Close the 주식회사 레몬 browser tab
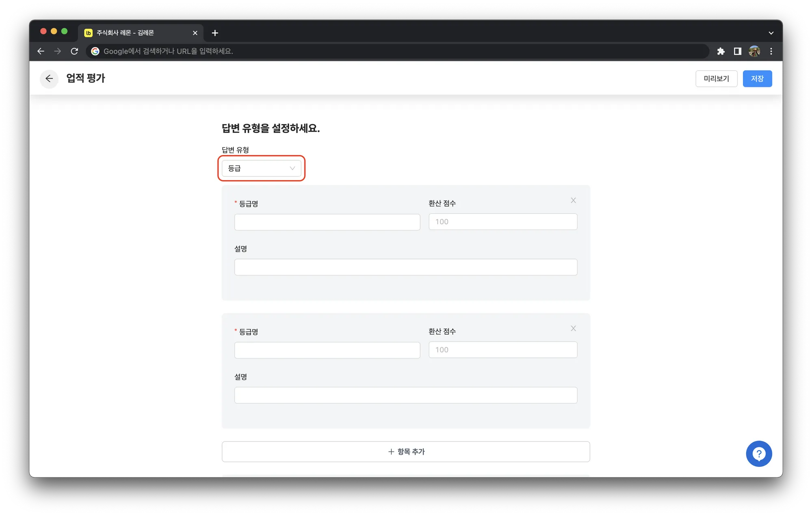 pyautogui.click(x=195, y=33)
